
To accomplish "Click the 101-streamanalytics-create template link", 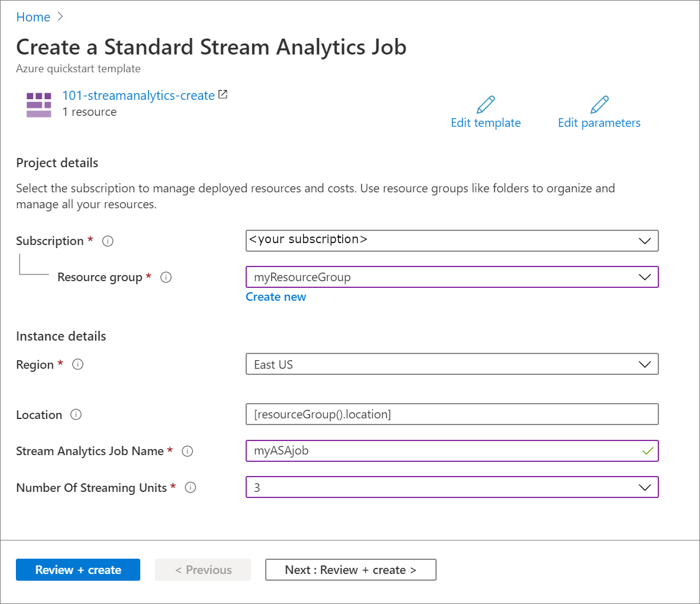I will (x=138, y=95).
